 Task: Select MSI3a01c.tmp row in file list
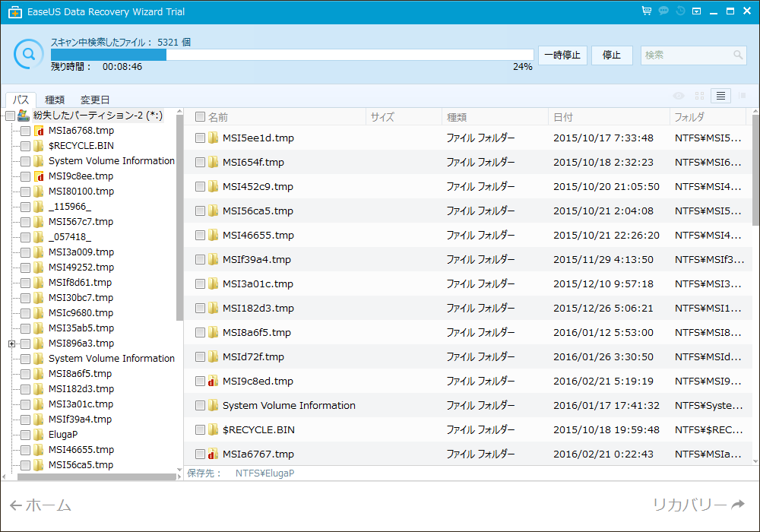(x=467, y=283)
